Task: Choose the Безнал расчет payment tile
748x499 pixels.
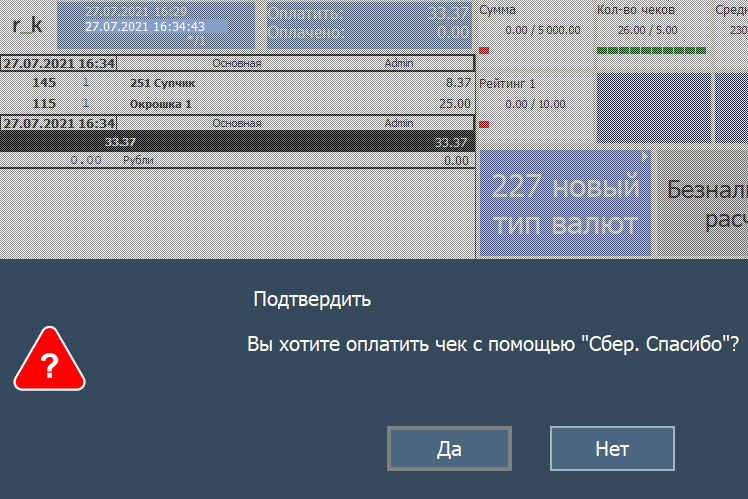Action: pos(703,204)
